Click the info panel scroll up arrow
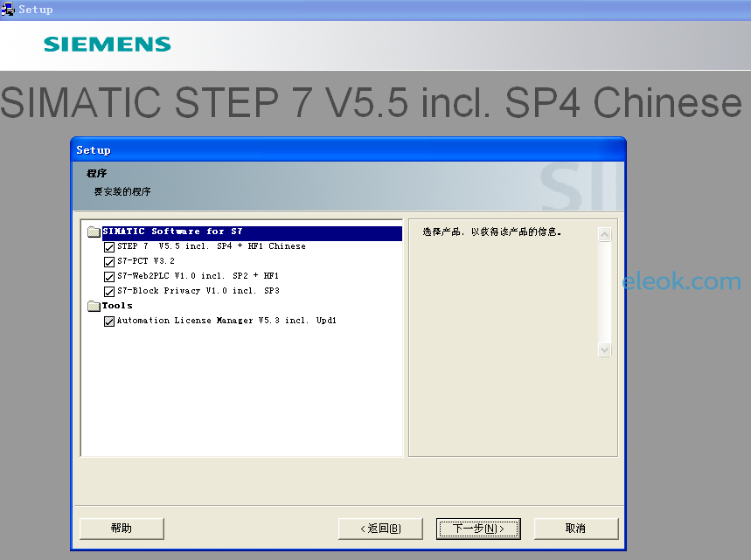The height and width of the screenshot is (560, 751). click(605, 234)
